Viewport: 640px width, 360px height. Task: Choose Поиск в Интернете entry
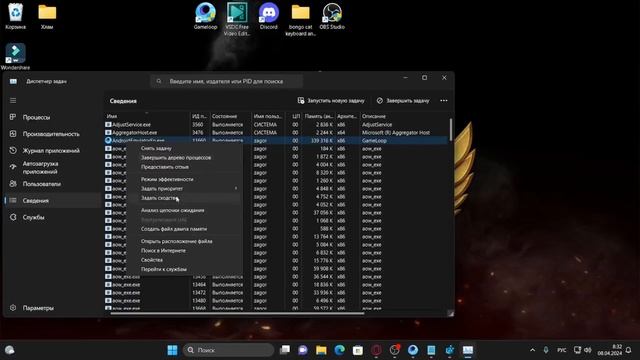[163, 251]
